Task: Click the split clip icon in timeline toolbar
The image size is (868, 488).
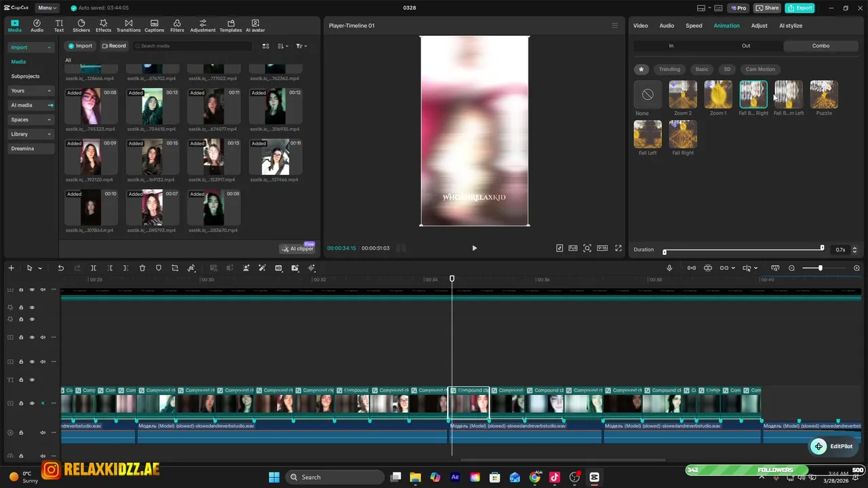Action: (x=94, y=268)
